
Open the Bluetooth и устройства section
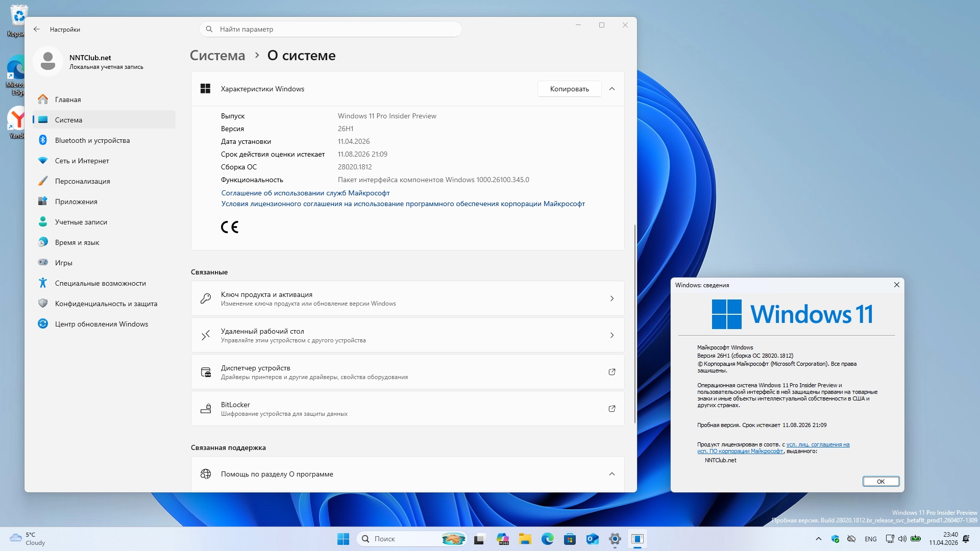click(x=92, y=140)
